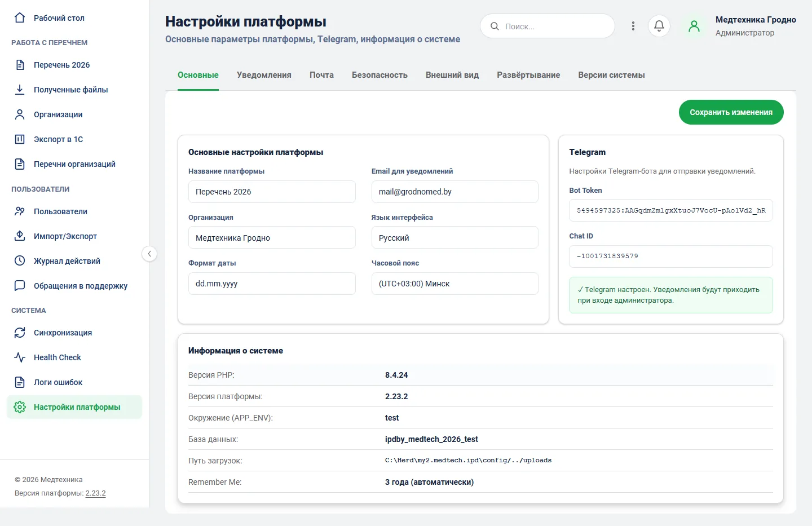Click the database name ipdby_medtech_2026_test
812x526 pixels.
[431, 439]
